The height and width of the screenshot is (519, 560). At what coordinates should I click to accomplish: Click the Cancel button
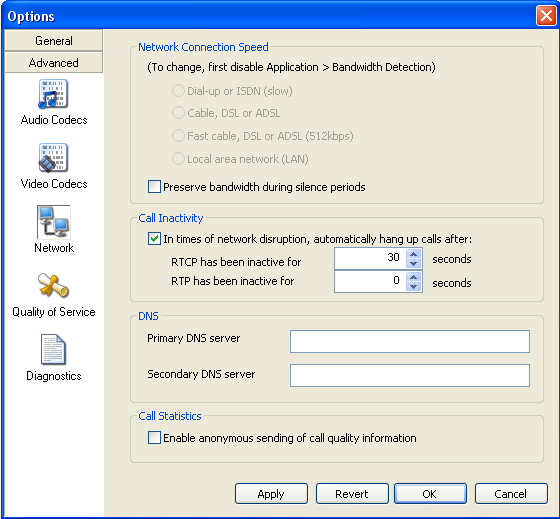(511, 494)
